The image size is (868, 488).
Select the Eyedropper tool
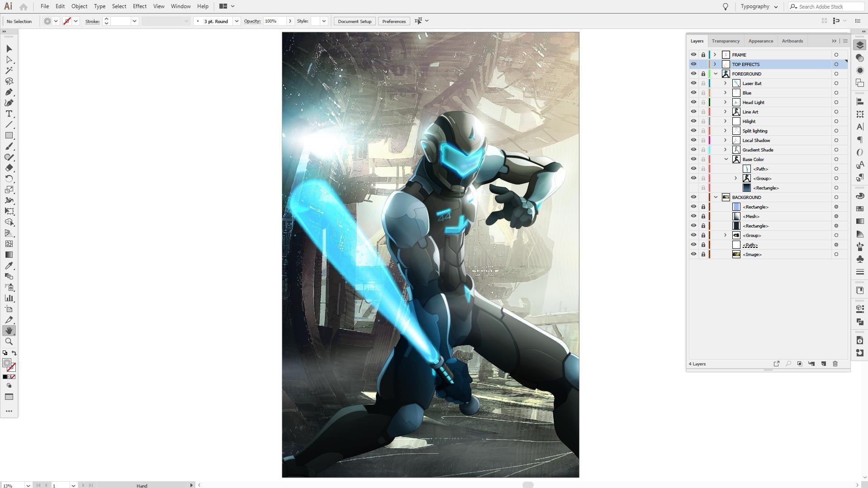pyautogui.click(x=9, y=265)
